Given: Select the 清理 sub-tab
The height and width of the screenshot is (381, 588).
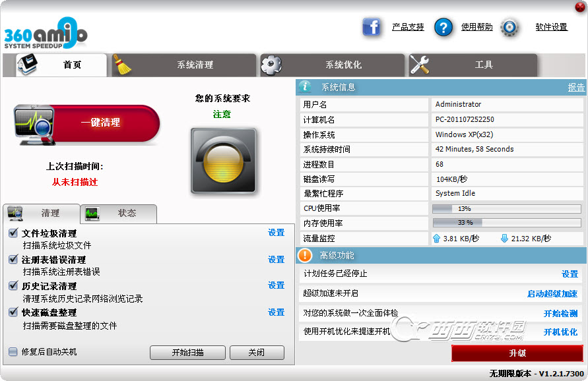Looking at the screenshot, I should click(x=42, y=213).
